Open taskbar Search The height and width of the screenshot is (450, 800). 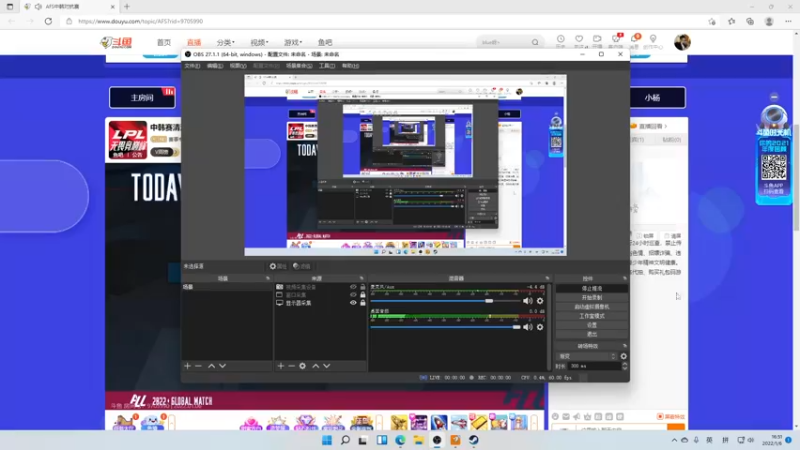[345, 440]
